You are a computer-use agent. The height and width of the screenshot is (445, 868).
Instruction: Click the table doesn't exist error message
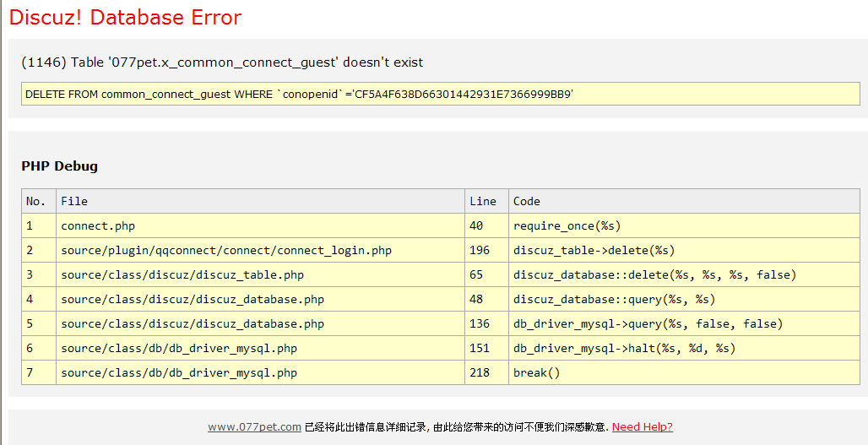tap(222, 62)
